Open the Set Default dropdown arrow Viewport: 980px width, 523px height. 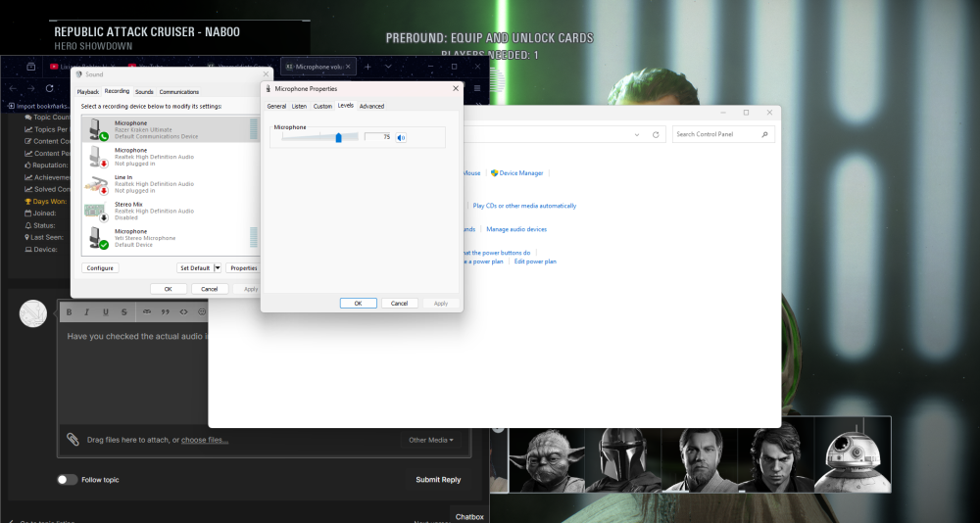pos(218,267)
